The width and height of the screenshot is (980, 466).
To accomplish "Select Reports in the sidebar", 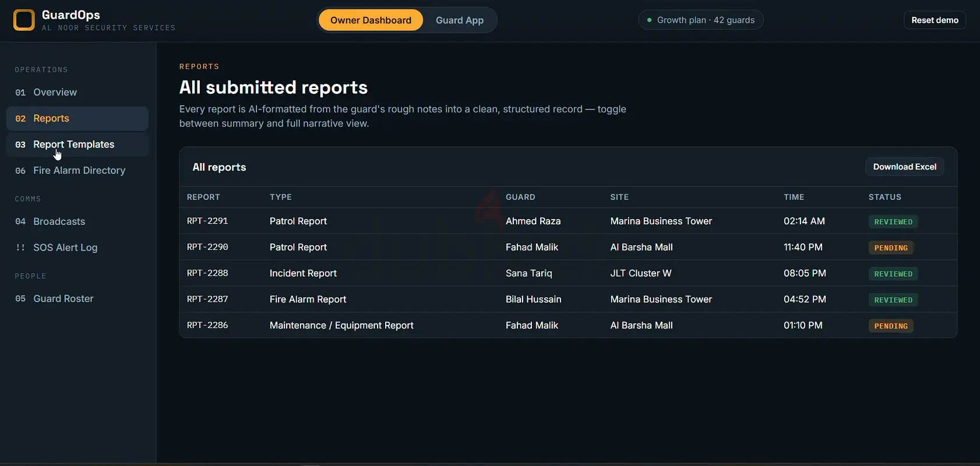I will point(77,118).
